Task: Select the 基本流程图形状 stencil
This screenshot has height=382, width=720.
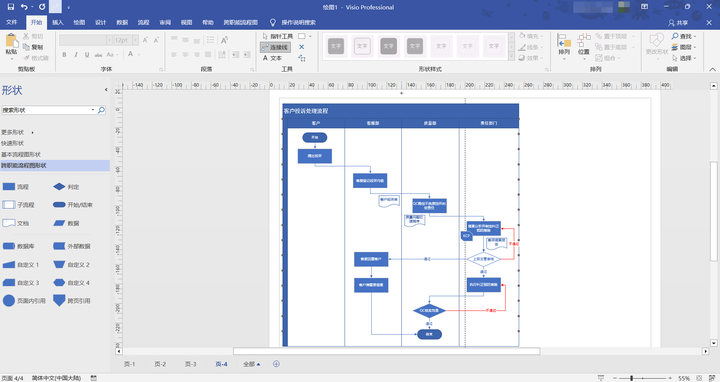Action: tap(21, 154)
